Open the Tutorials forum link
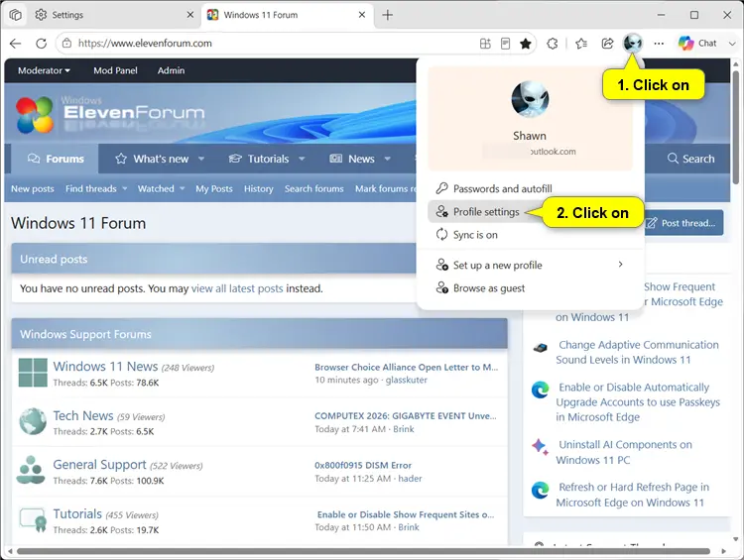Image resolution: width=744 pixels, height=560 pixels. [x=77, y=514]
